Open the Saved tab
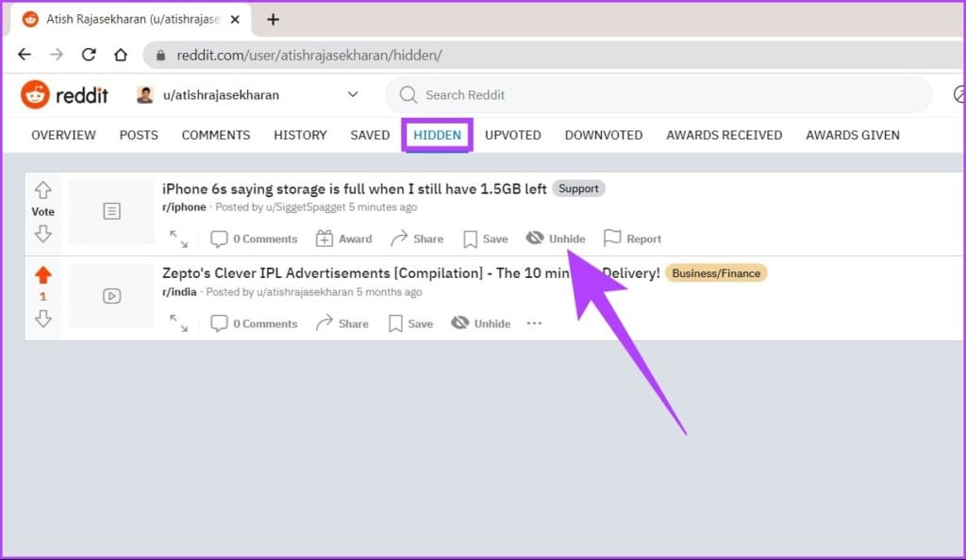The height and width of the screenshot is (560, 966). coord(370,136)
